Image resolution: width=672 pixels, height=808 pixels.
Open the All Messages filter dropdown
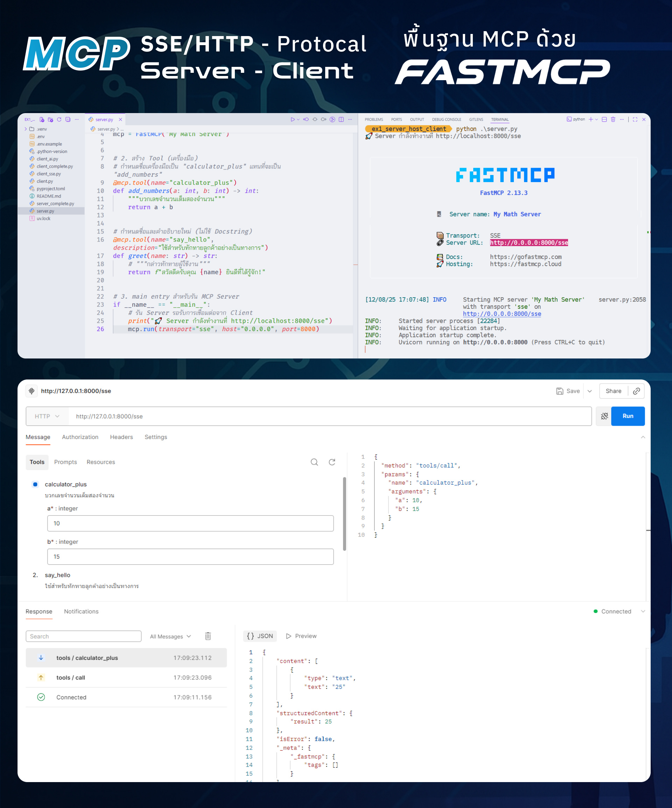(x=170, y=637)
